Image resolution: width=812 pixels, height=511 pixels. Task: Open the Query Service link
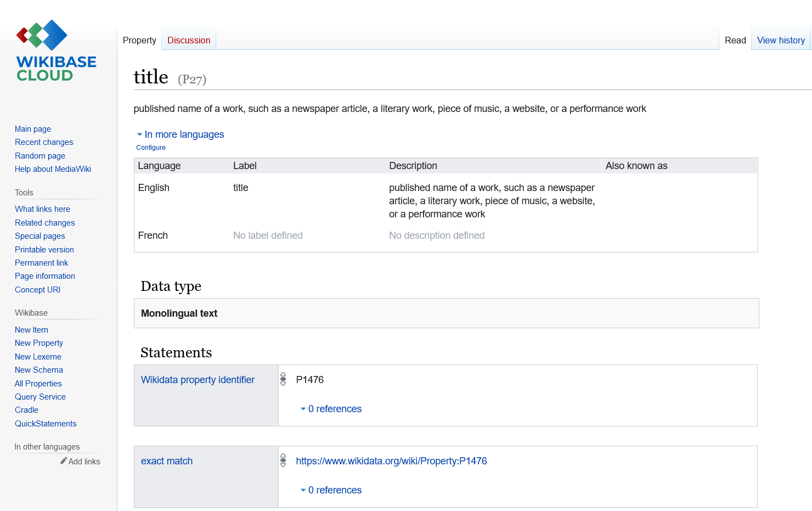(x=40, y=397)
